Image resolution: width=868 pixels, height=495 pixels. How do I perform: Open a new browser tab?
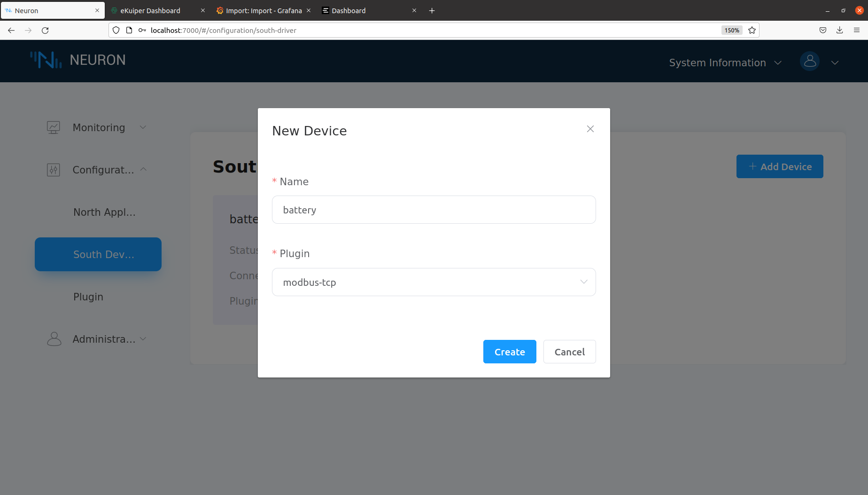click(x=432, y=10)
